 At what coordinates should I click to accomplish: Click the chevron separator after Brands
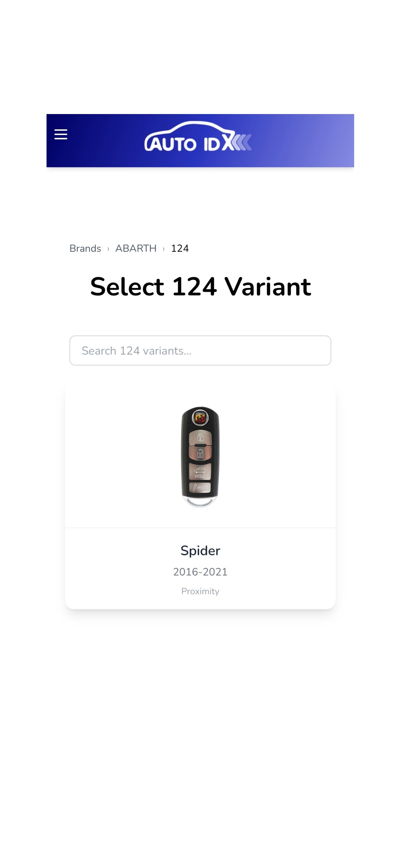coord(108,249)
